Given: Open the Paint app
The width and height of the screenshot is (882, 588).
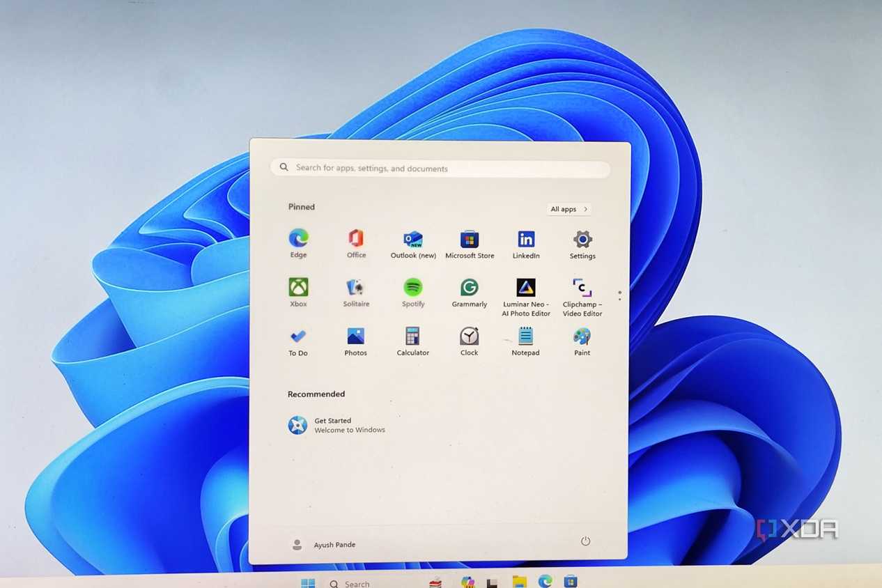Looking at the screenshot, I should [582, 342].
